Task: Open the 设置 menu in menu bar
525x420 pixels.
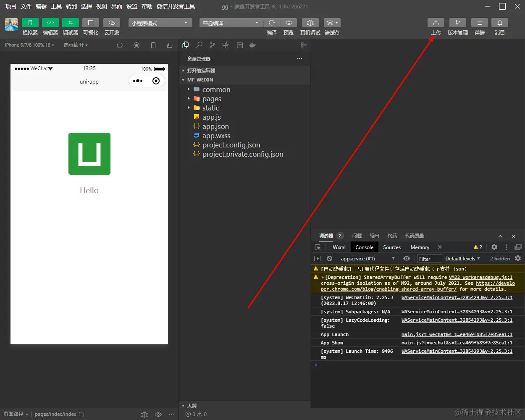Action: tap(132, 6)
